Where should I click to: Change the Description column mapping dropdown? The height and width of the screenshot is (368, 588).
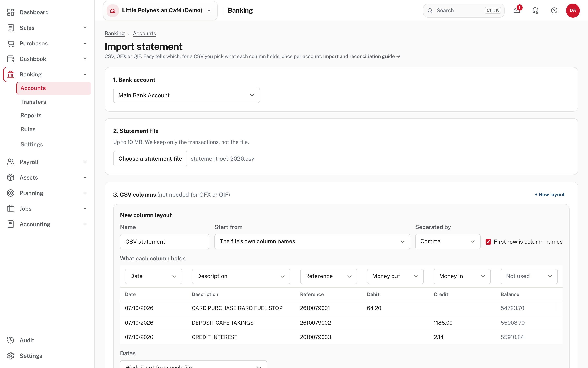click(241, 276)
